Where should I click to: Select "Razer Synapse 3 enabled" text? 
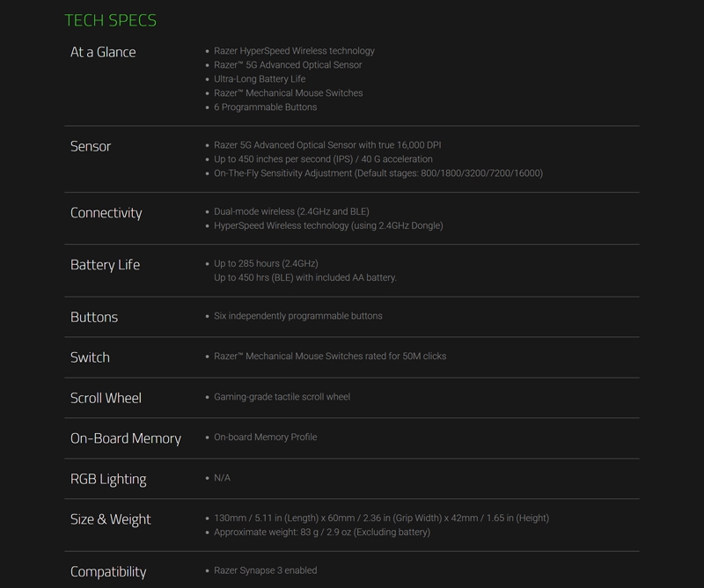pos(266,570)
